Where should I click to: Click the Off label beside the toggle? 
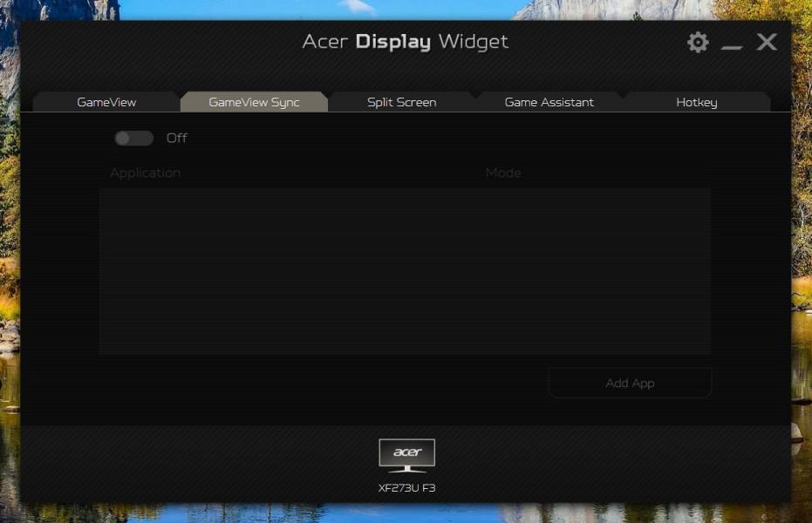click(x=177, y=138)
